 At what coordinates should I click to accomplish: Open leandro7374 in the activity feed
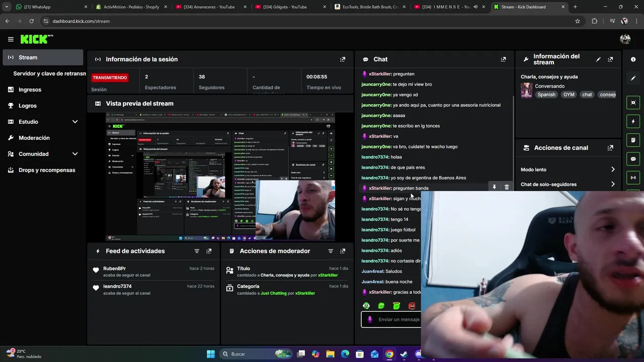click(x=117, y=286)
